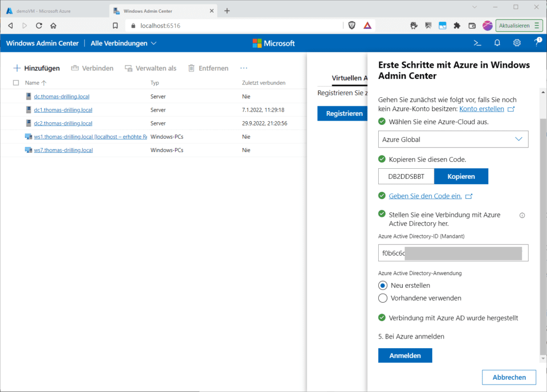
Task: Select the Windows Admin Center browser tab
Action: click(163, 11)
